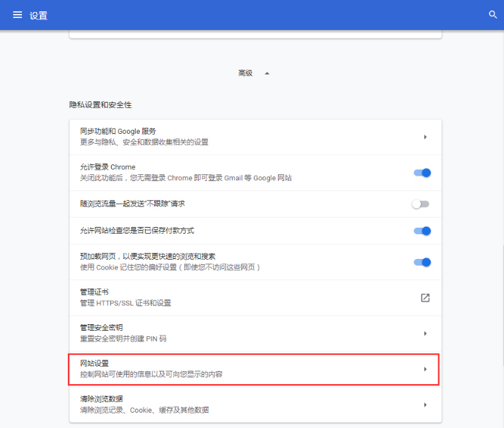
Task: Collapse the 高级 advanced section arrow
Action: point(267,73)
